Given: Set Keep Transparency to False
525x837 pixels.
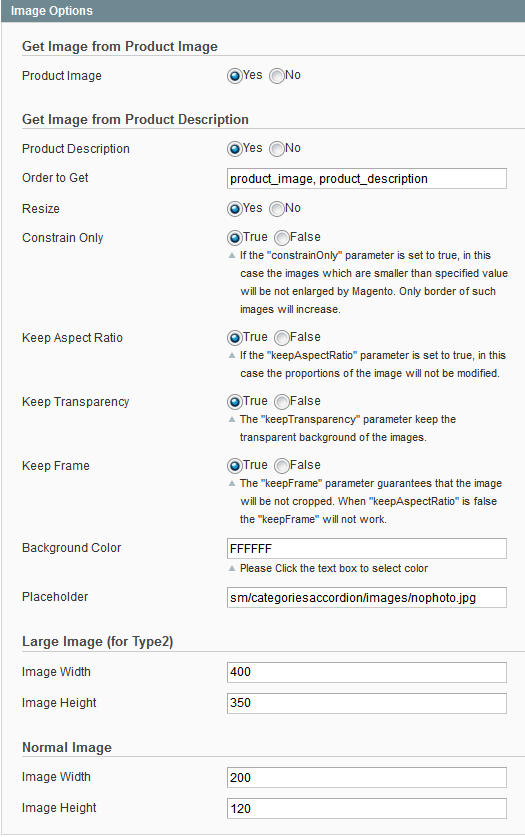Looking at the screenshot, I should 282,402.
